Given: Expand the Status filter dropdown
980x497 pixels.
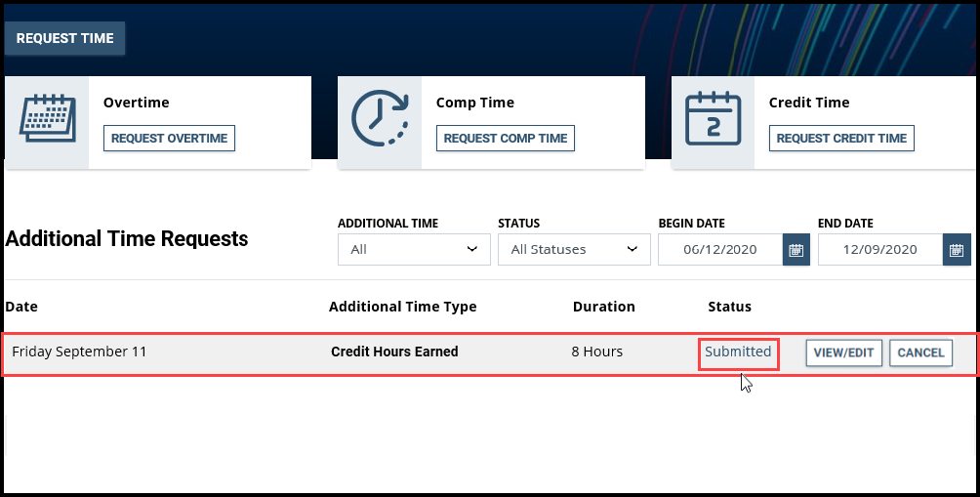Looking at the screenshot, I should click(574, 249).
